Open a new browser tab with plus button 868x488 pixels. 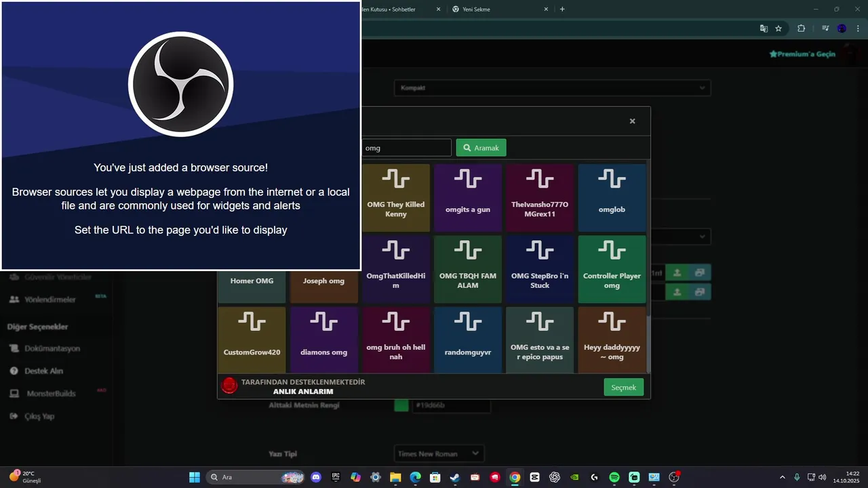(562, 9)
